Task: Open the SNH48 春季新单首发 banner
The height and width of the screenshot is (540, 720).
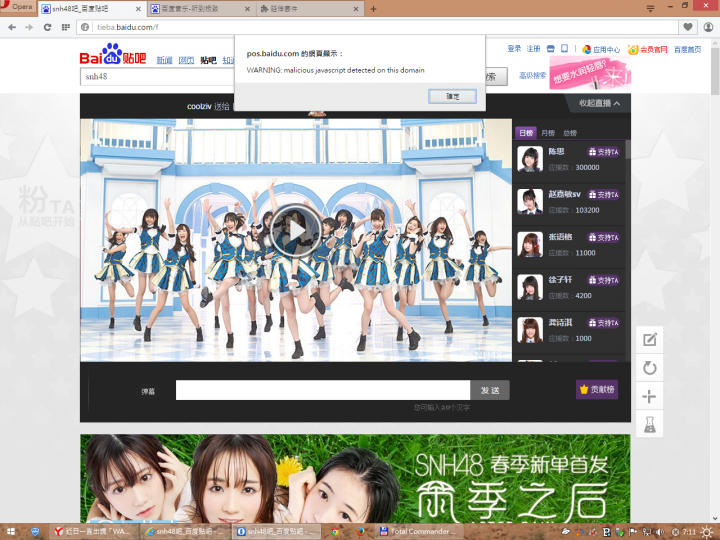Action: pyautogui.click(x=355, y=478)
